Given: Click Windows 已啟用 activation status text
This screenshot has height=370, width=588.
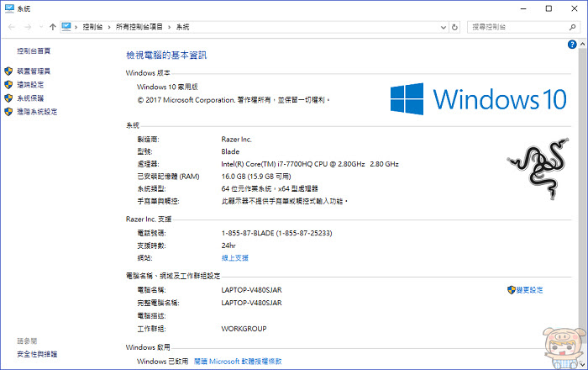Looking at the screenshot, I should tap(162, 362).
